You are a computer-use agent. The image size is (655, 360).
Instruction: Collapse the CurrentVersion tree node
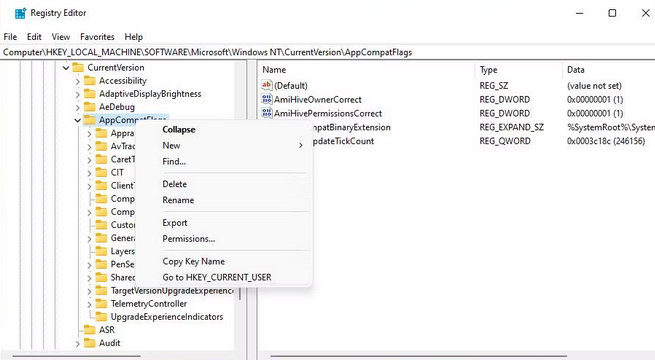[x=66, y=68]
